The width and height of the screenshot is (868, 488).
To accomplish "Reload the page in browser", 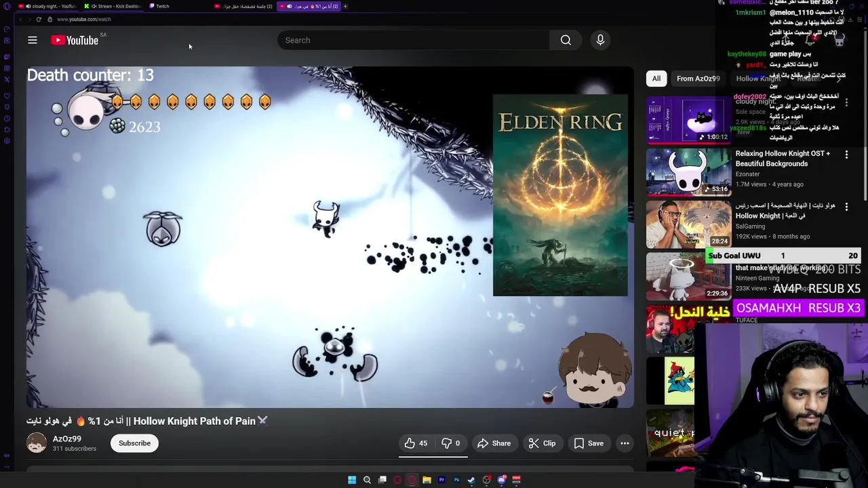I will (x=39, y=19).
